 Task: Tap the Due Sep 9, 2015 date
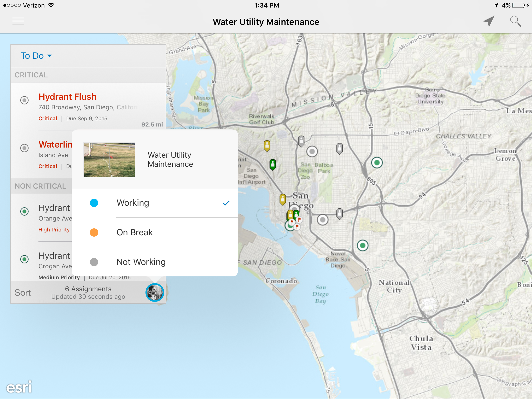87,118
